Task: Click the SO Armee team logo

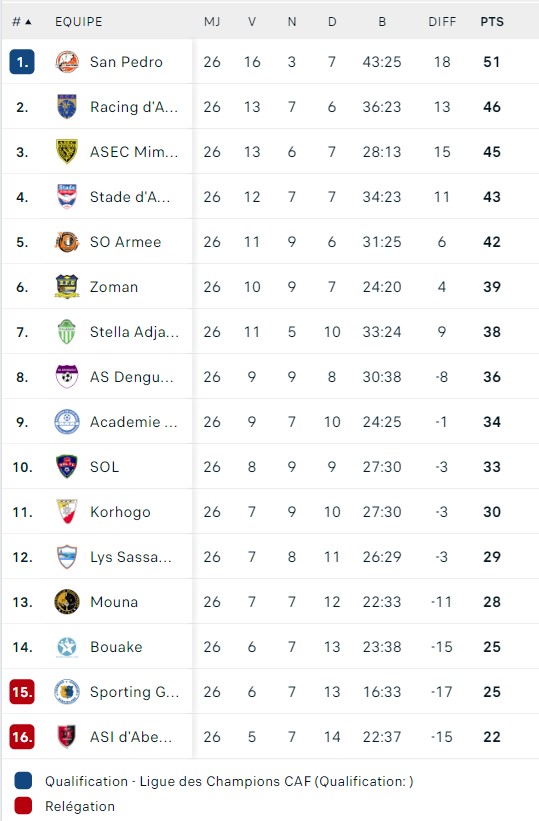Action: pos(67,242)
